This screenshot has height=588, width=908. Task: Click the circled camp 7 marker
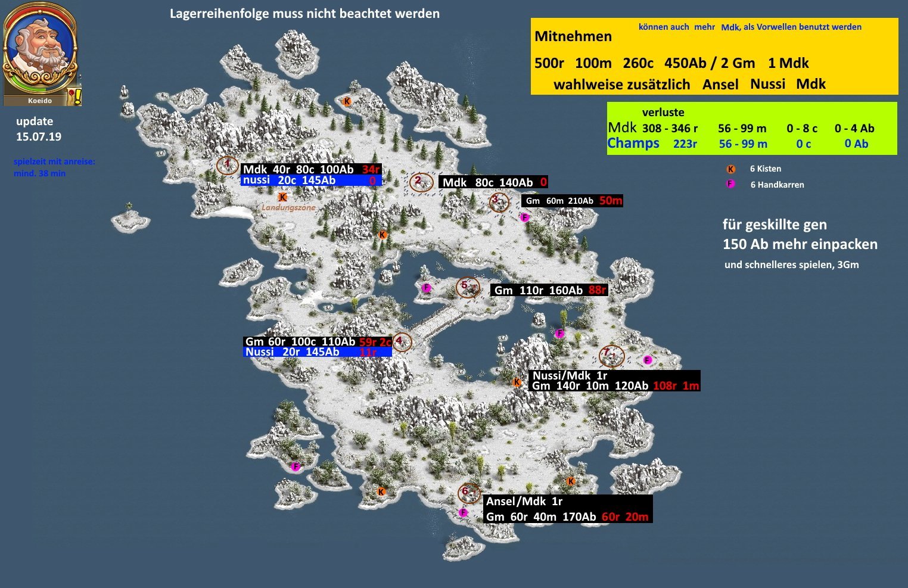pyautogui.click(x=611, y=356)
